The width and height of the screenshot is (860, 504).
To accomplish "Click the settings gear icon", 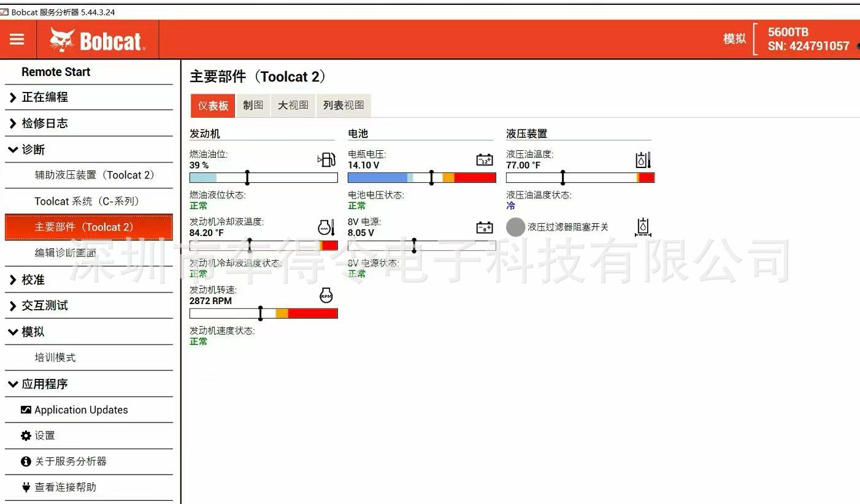I will point(26,435).
